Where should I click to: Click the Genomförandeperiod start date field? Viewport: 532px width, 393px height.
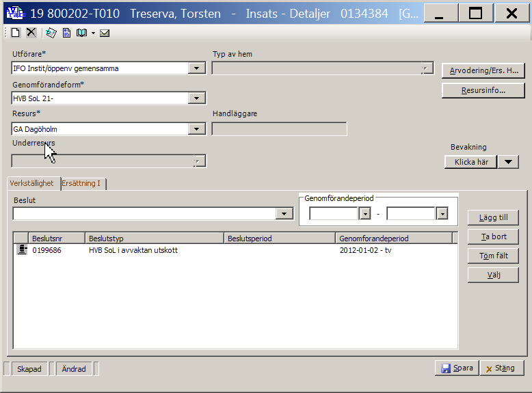(334, 214)
